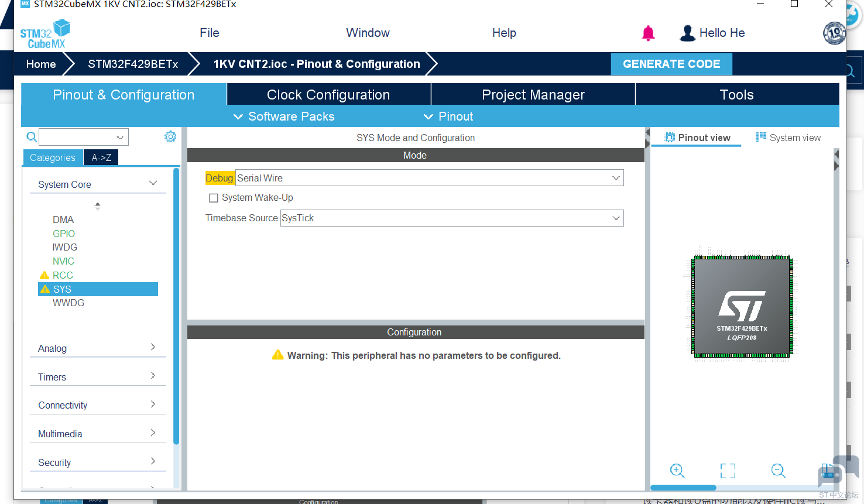Screen dimensions: 864x504
Task: Click the search magnifier in categories panel
Action: coord(32,137)
